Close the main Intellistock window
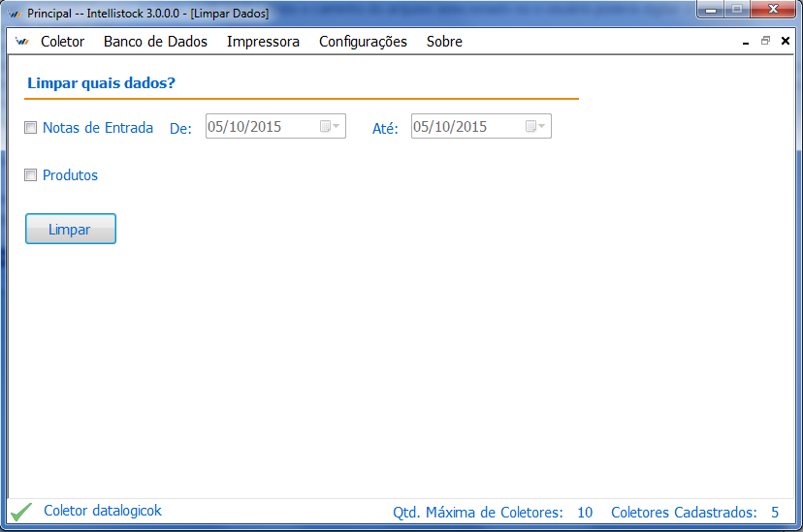The width and height of the screenshot is (803, 532). 773,10
